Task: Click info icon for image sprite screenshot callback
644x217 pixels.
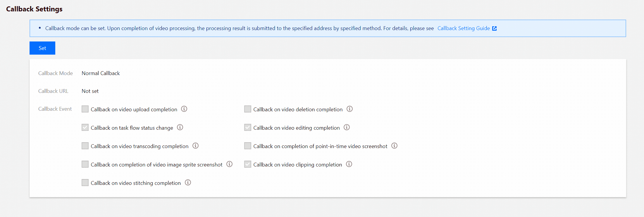Action: pyautogui.click(x=230, y=164)
